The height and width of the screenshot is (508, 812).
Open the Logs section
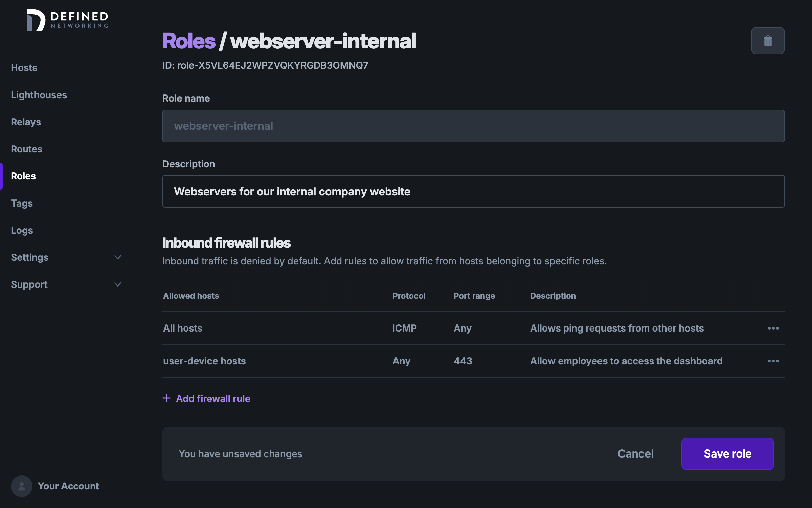click(x=22, y=229)
